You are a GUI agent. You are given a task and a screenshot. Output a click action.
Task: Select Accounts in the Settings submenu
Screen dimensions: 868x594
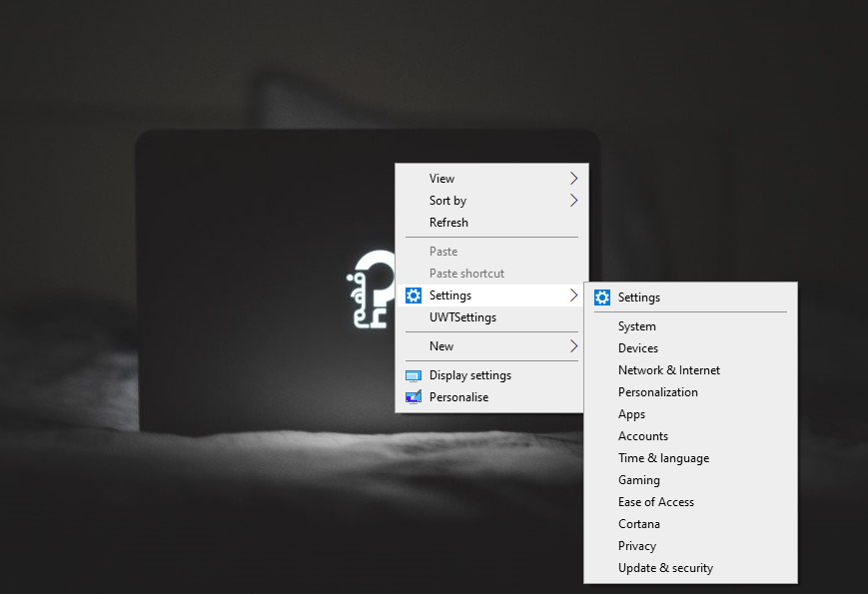click(690, 436)
